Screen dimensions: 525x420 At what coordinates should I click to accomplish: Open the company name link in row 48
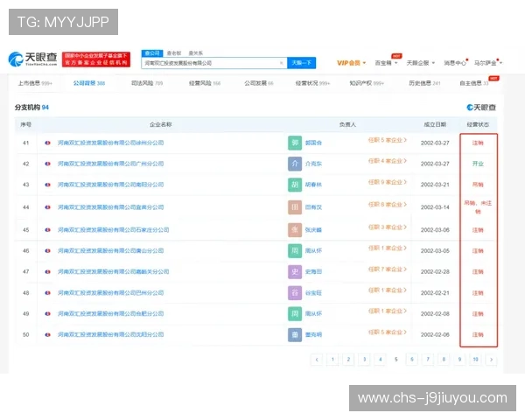110,293
